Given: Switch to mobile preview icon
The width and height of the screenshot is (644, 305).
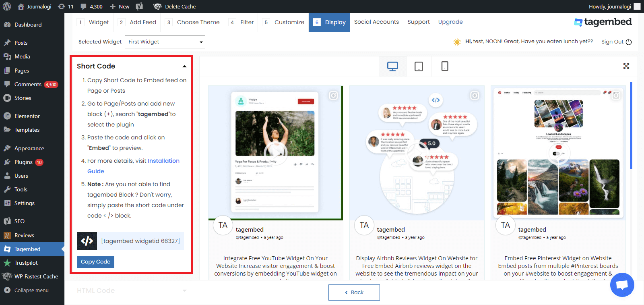Looking at the screenshot, I should click(445, 66).
